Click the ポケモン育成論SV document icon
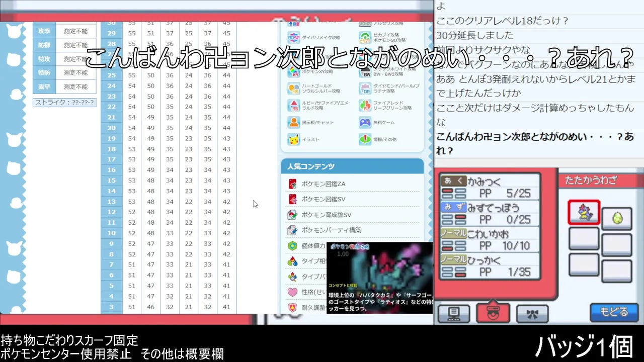Image resolution: width=644 pixels, height=362 pixels. [292, 215]
